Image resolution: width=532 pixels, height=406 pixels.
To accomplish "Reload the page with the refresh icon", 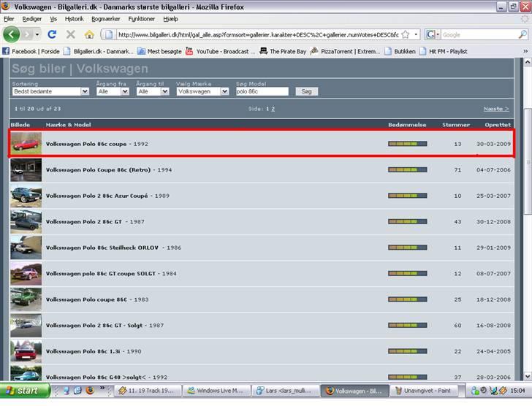I will [52, 34].
